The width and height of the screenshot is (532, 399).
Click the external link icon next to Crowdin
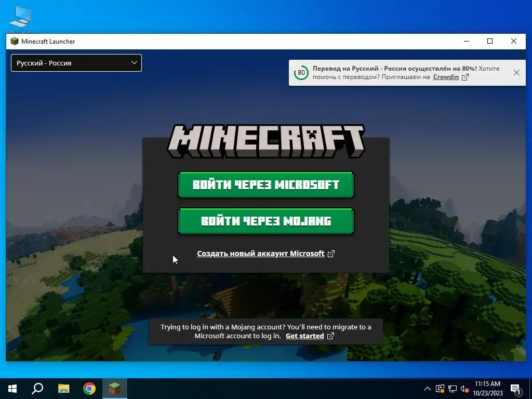(x=465, y=77)
